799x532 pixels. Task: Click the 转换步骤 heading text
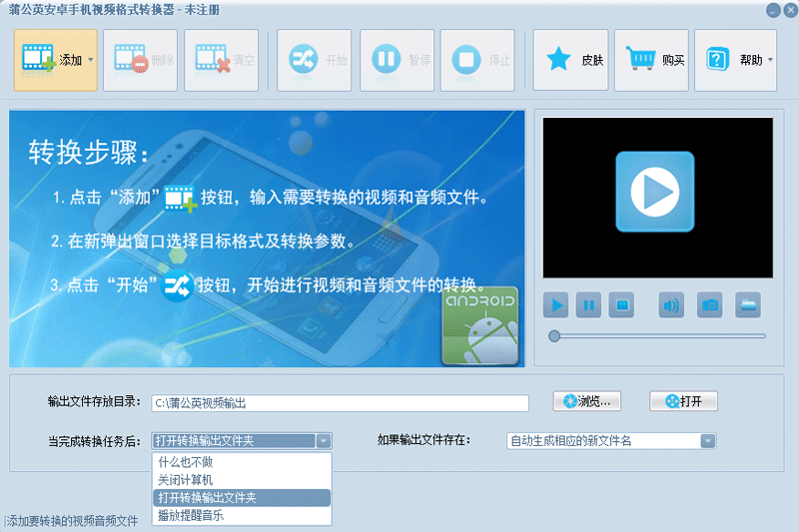click(88, 153)
